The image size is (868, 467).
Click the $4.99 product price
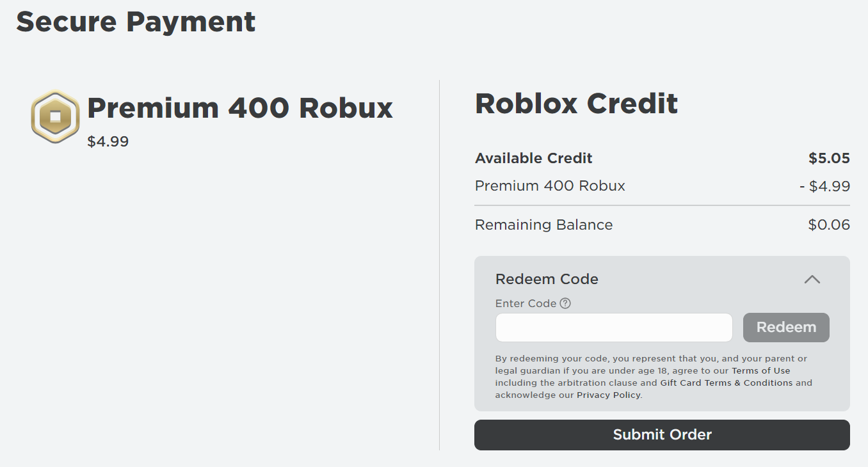(x=108, y=141)
